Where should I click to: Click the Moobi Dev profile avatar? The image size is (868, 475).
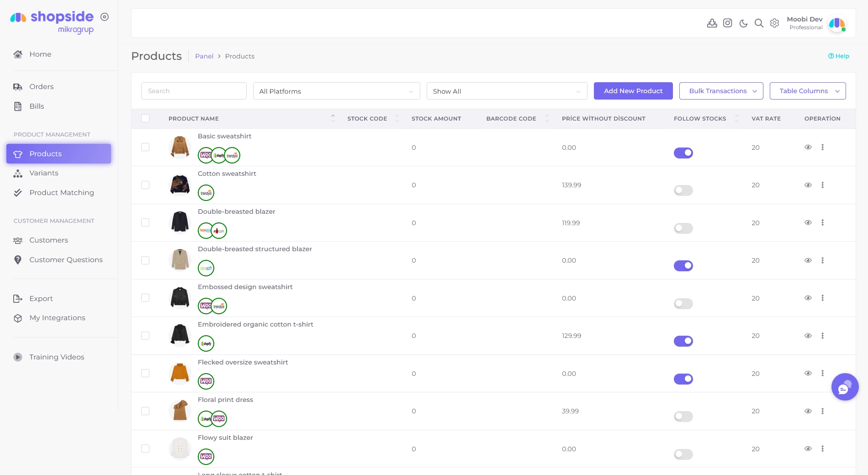click(837, 23)
